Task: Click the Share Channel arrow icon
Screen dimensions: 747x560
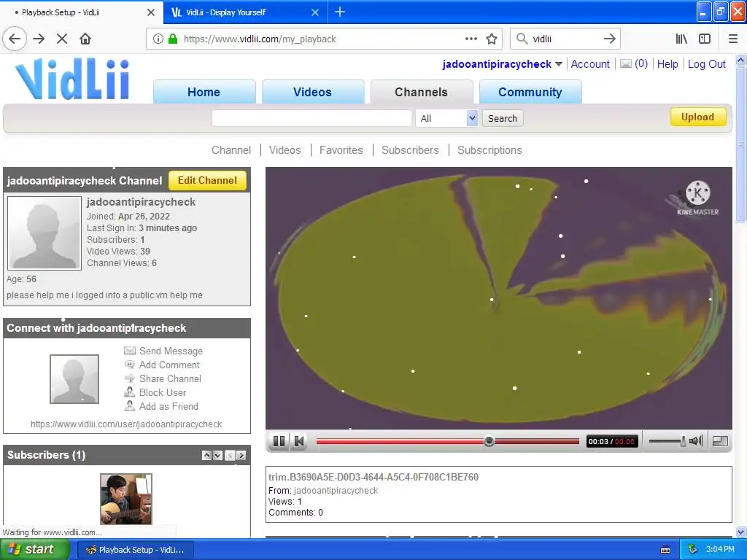Action: click(x=130, y=378)
